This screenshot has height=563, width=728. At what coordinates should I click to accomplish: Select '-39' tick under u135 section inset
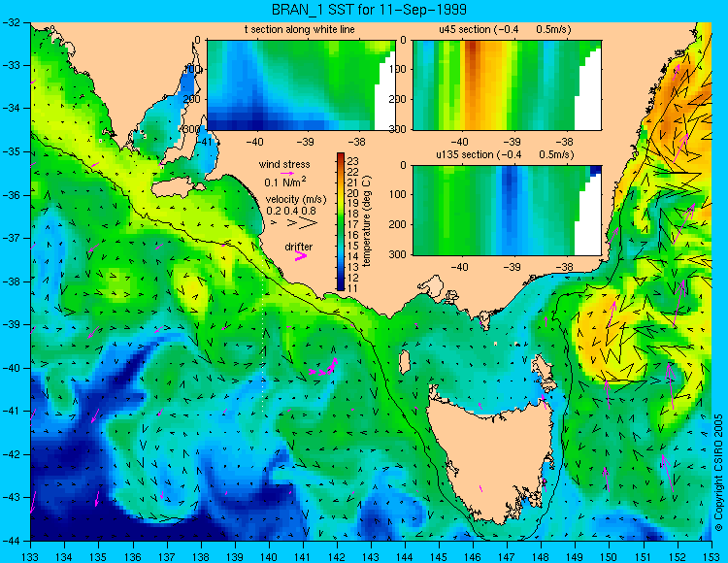(x=513, y=267)
